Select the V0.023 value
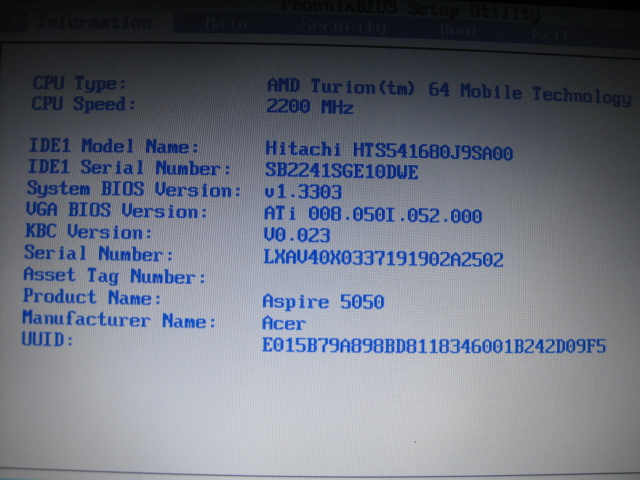This screenshot has height=480, width=640. coord(297,235)
